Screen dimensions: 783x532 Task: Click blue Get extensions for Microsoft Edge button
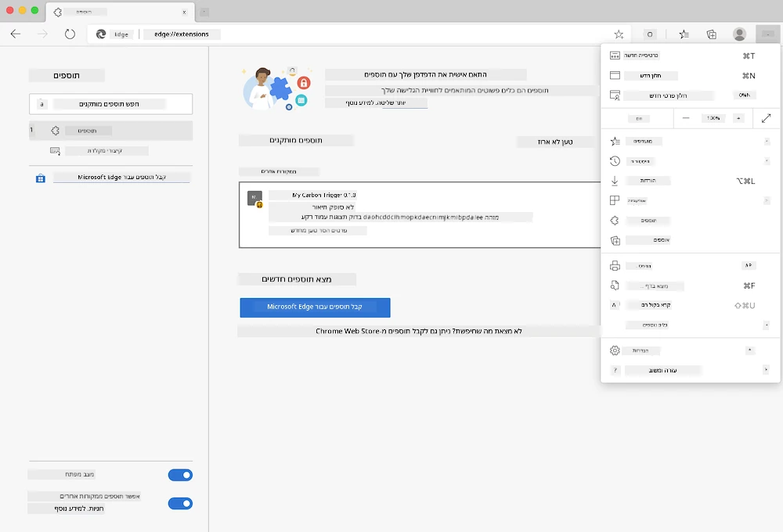point(315,307)
